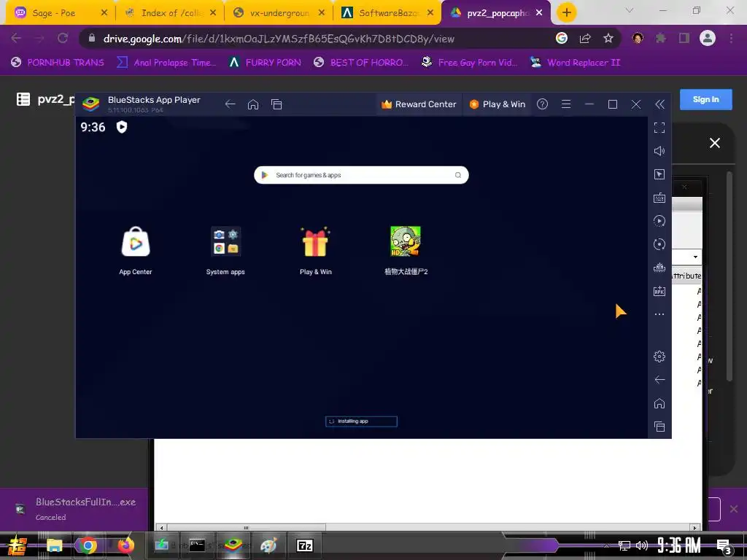Click the play sync icon in sidebar

659,221
